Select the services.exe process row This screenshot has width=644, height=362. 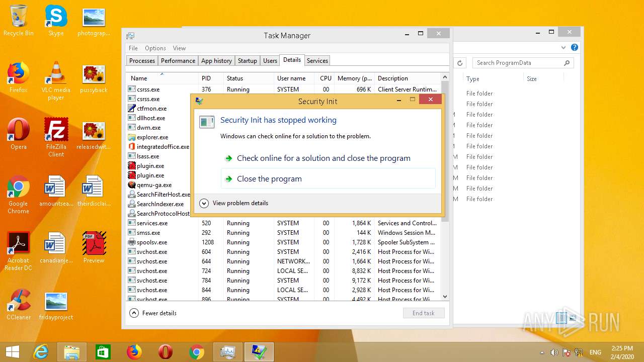click(283, 223)
